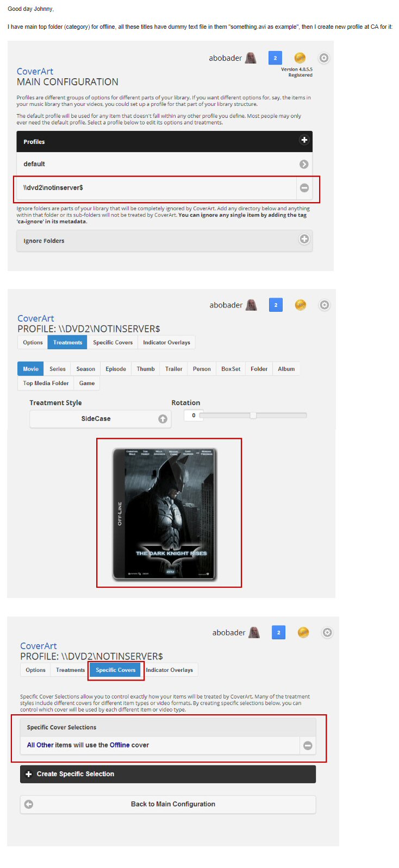The height and width of the screenshot is (868, 399).
Task: Click the 'Version 4.0.5.5' text
Action: tap(297, 70)
